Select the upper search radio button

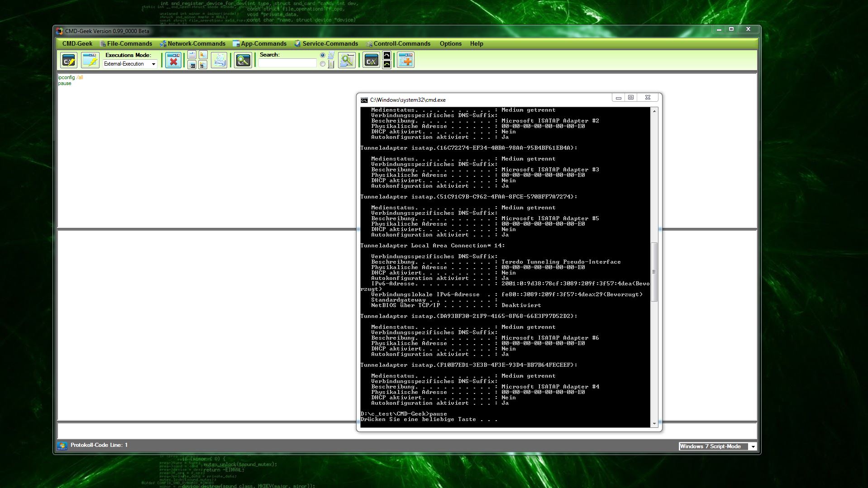[x=323, y=55]
